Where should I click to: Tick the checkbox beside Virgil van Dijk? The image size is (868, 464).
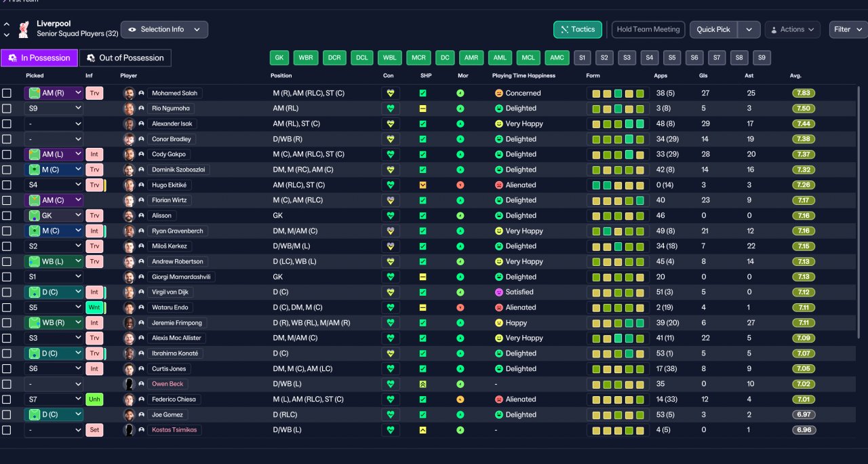point(7,292)
